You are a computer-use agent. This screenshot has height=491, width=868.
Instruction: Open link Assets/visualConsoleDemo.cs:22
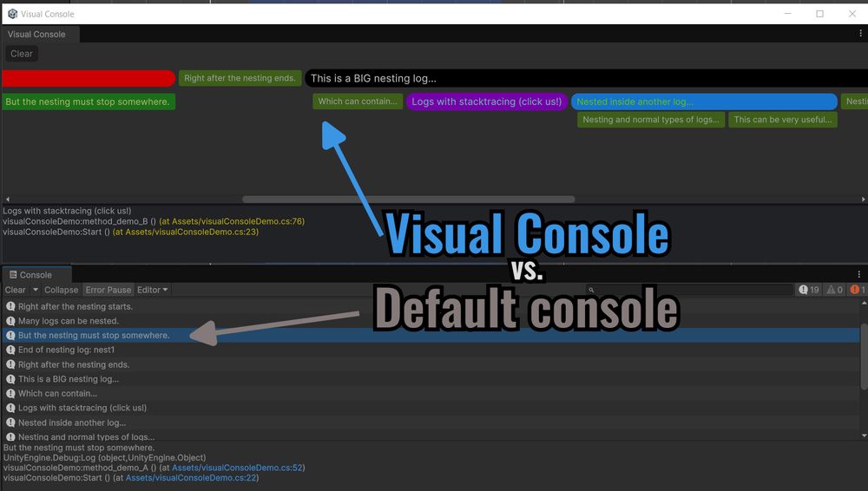[x=192, y=478]
